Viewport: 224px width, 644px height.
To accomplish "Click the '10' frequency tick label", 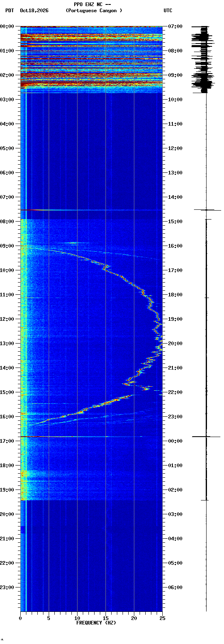I will pos(77,618).
